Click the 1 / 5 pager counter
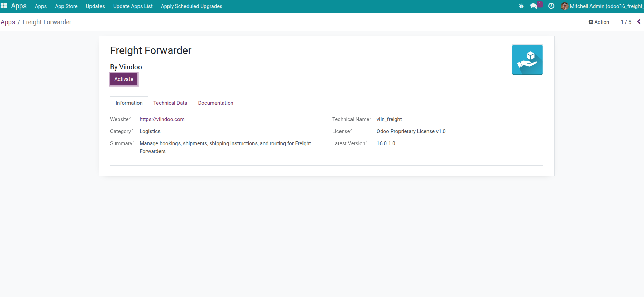The image size is (644, 297). pyautogui.click(x=626, y=22)
